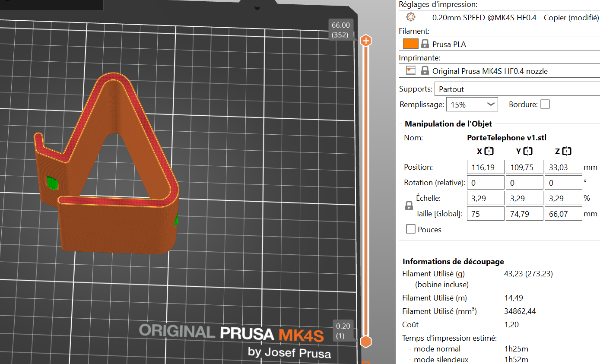Open the Prusa PLA filament dropdown
This screenshot has width=600, height=364.
click(499, 44)
